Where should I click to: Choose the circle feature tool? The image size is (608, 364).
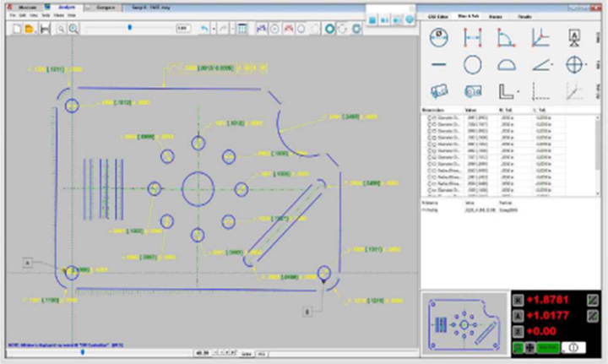pyautogui.click(x=473, y=65)
